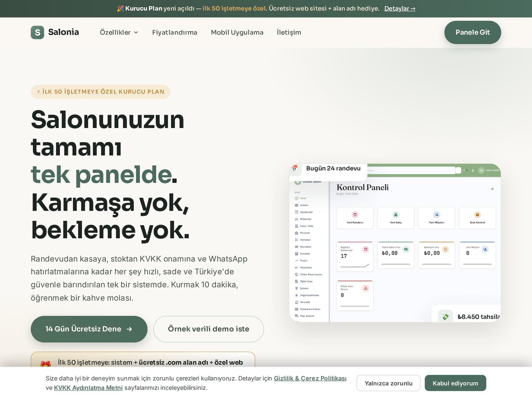Click the Kontrol Paneli heading
This screenshot has height=399, width=532.
coord(363,188)
